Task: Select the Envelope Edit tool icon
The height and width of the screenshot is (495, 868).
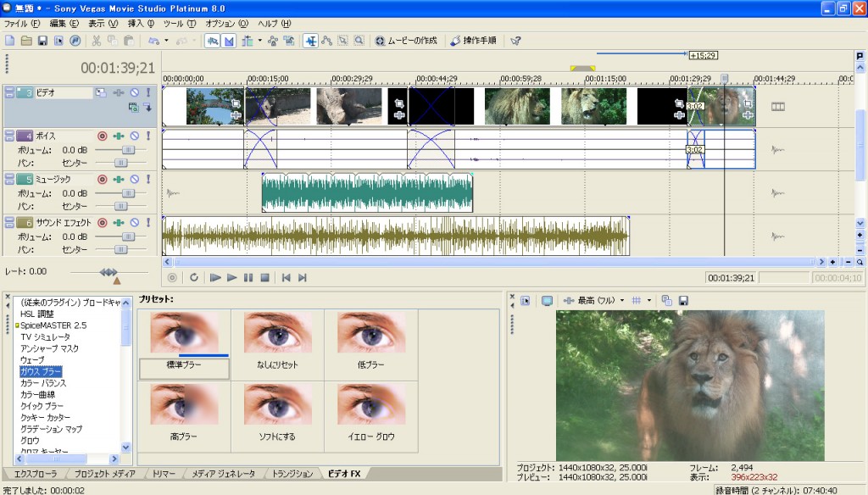Action: tap(327, 41)
